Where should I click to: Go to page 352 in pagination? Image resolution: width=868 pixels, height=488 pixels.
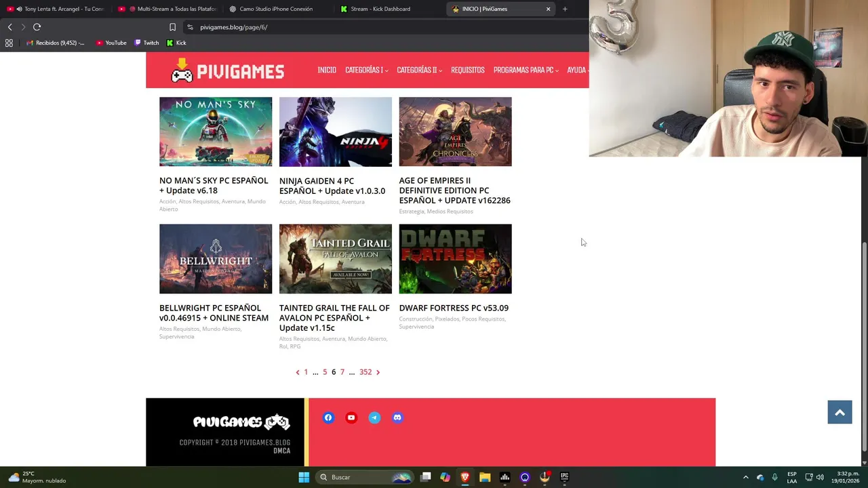pos(366,372)
